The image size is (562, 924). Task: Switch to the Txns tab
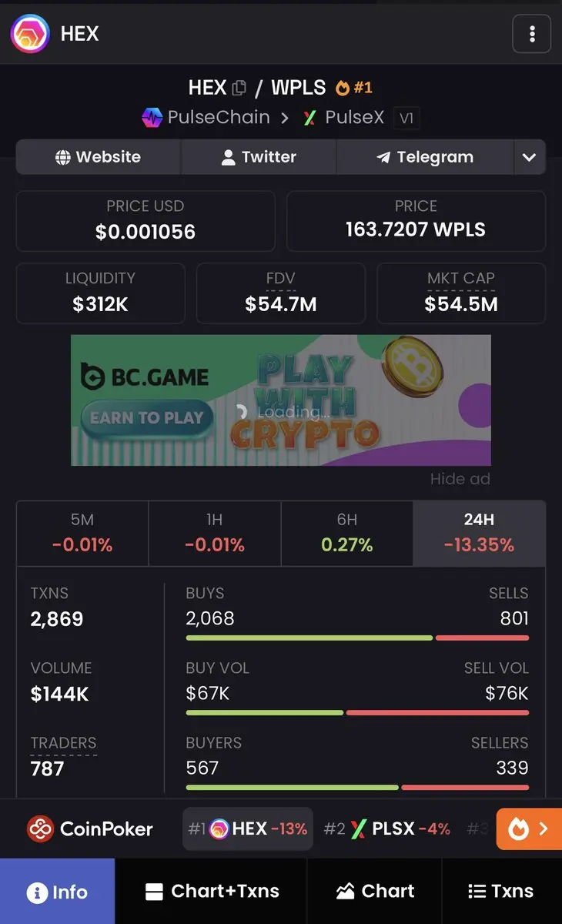point(502,892)
